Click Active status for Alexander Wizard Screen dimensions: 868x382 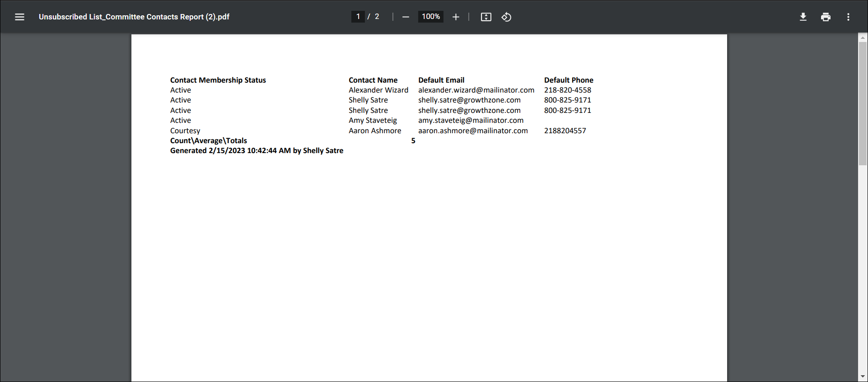point(181,90)
